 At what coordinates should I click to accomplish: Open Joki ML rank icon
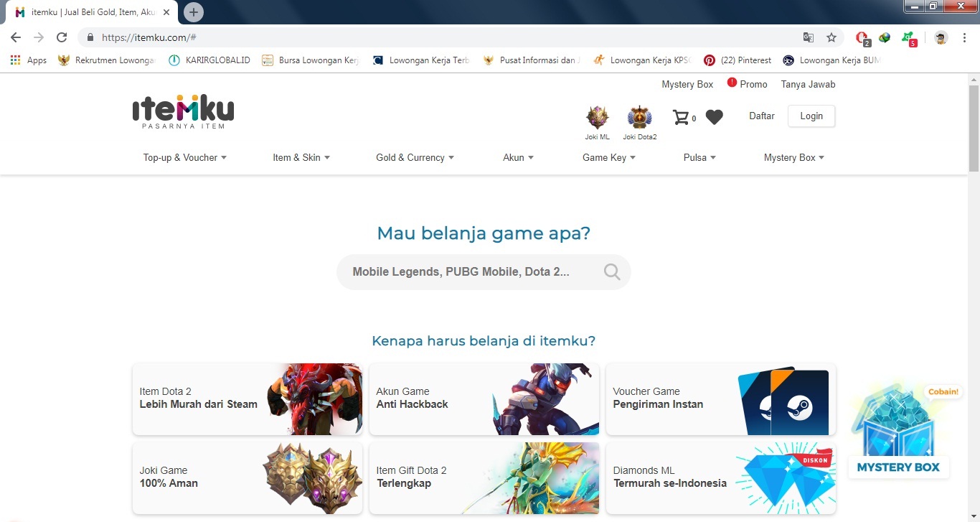click(x=597, y=117)
